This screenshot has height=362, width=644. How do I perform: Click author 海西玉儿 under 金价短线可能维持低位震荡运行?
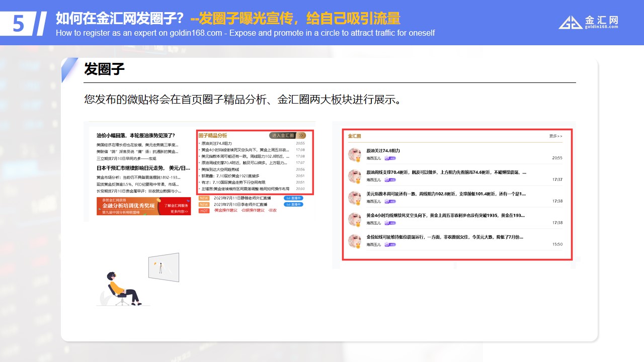(x=374, y=245)
